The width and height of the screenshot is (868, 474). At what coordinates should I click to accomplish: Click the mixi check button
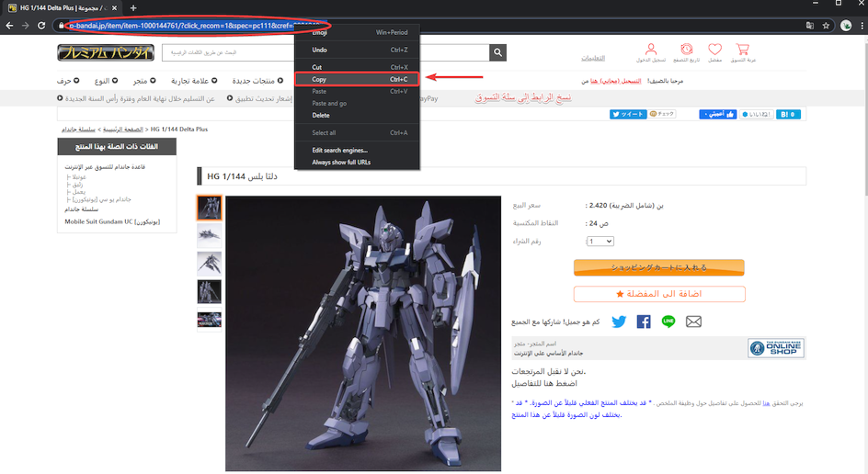[x=662, y=114]
